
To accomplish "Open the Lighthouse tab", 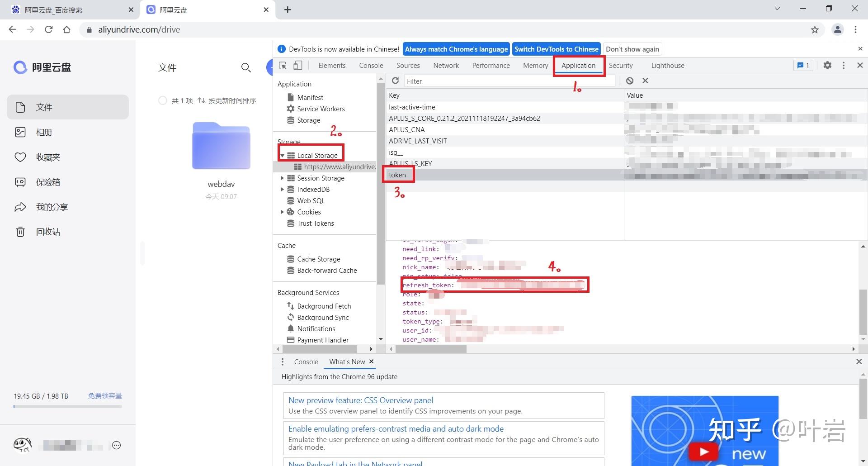I will click(x=668, y=66).
